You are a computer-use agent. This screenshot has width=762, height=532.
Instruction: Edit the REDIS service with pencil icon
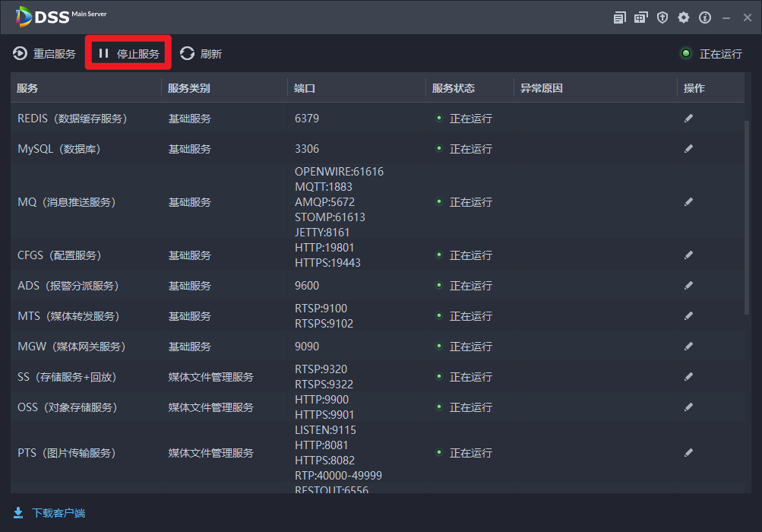point(688,119)
